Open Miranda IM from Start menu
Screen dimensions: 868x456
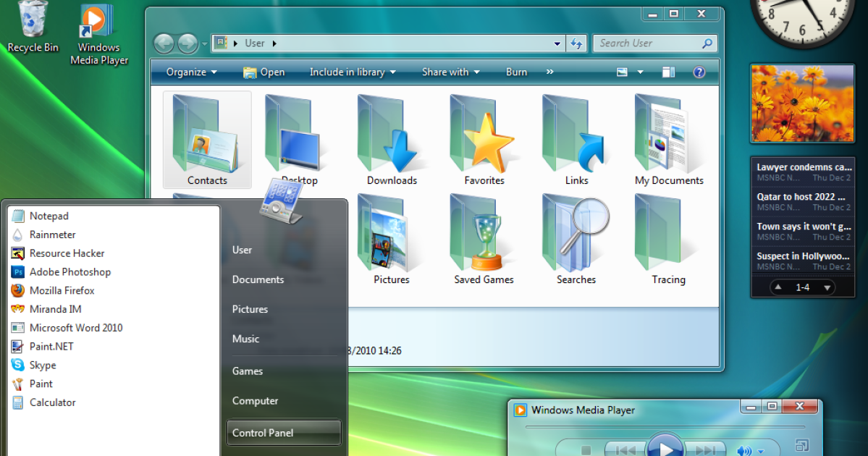(x=55, y=309)
